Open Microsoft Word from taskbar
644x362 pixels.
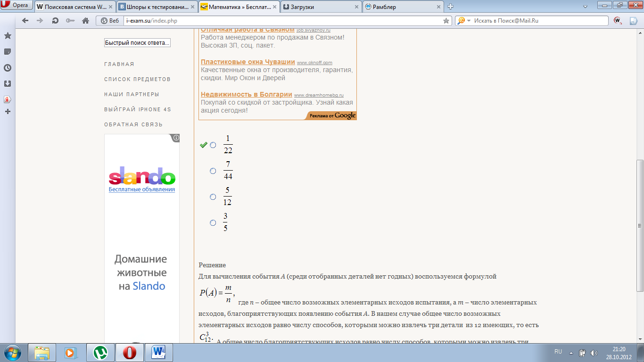tap(159, 352)
